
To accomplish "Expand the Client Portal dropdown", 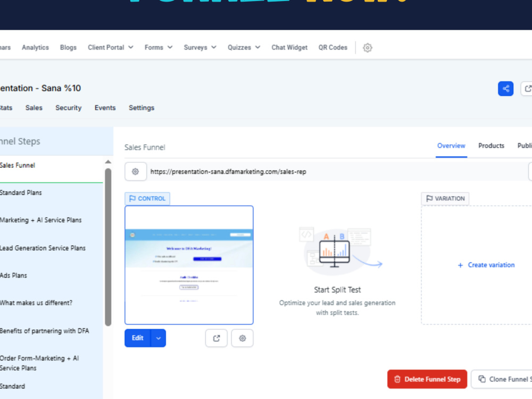I will tap(110, 47).
